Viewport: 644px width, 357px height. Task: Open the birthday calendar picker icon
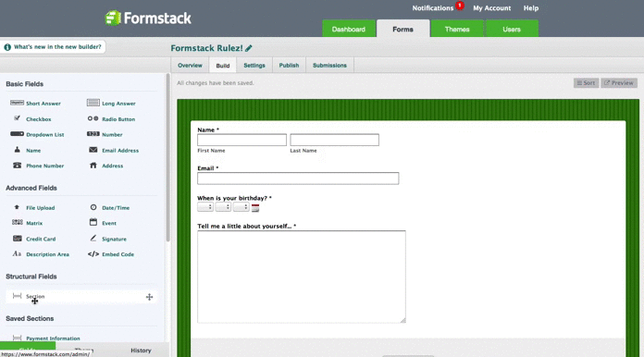pyautogui.click(x=255, y=208)
